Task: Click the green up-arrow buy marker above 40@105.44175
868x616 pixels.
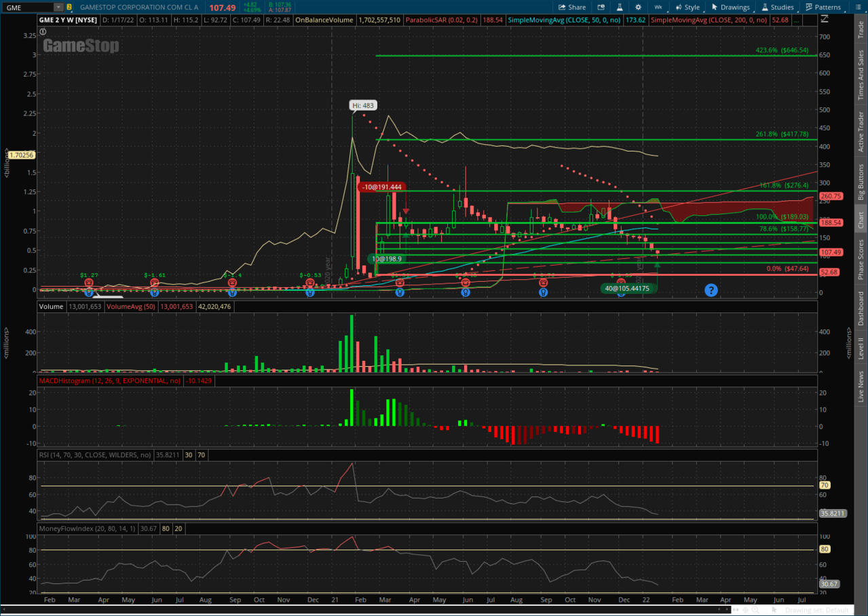Action: pos(657,266)
